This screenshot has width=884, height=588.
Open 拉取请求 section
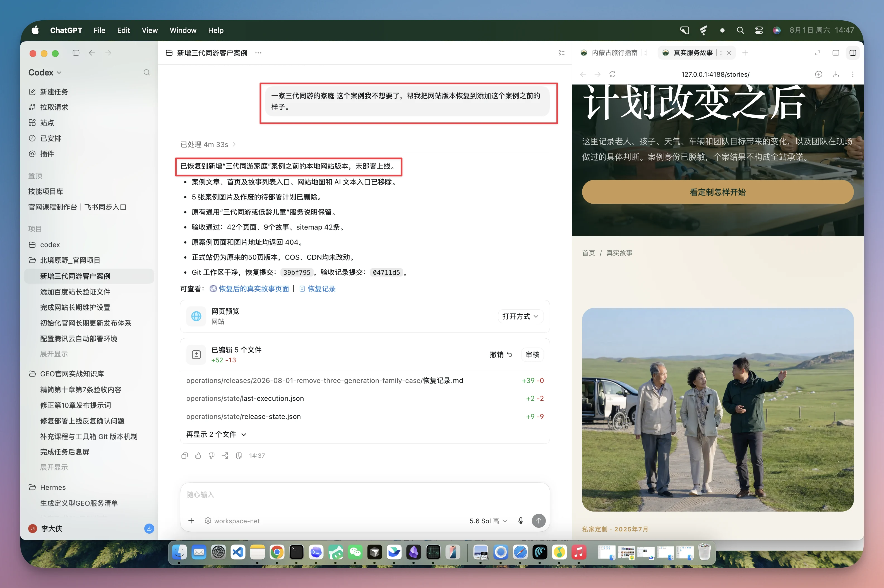click(x=49, y=107)
